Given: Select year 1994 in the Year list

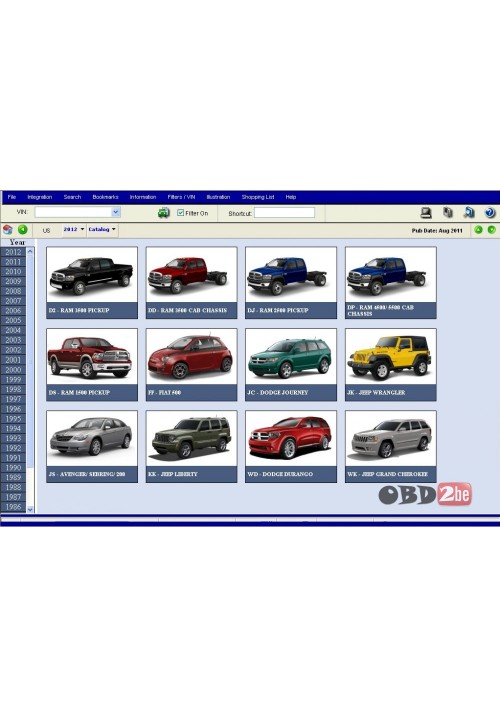Looking at the screenshot, I should [x=13, y=428].
